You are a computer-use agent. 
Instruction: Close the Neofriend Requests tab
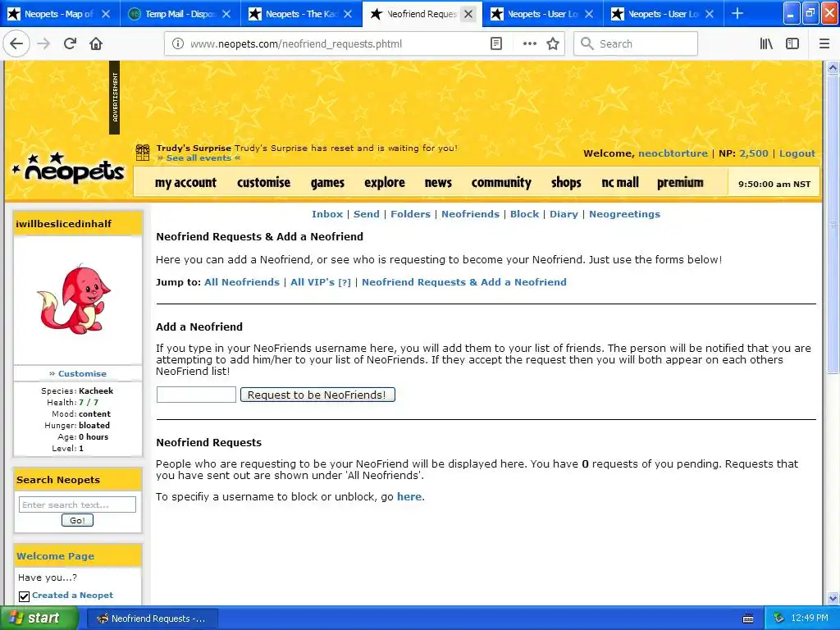(468, 14)
